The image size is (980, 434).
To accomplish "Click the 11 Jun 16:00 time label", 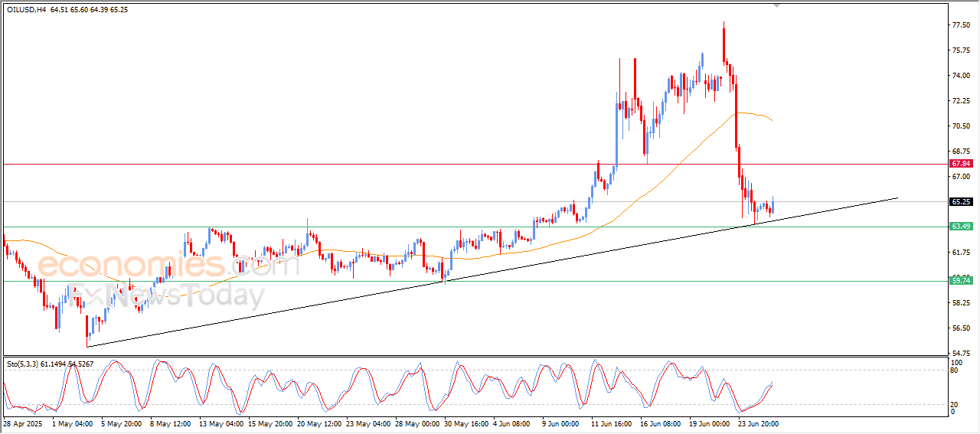I will pos(613,423).
